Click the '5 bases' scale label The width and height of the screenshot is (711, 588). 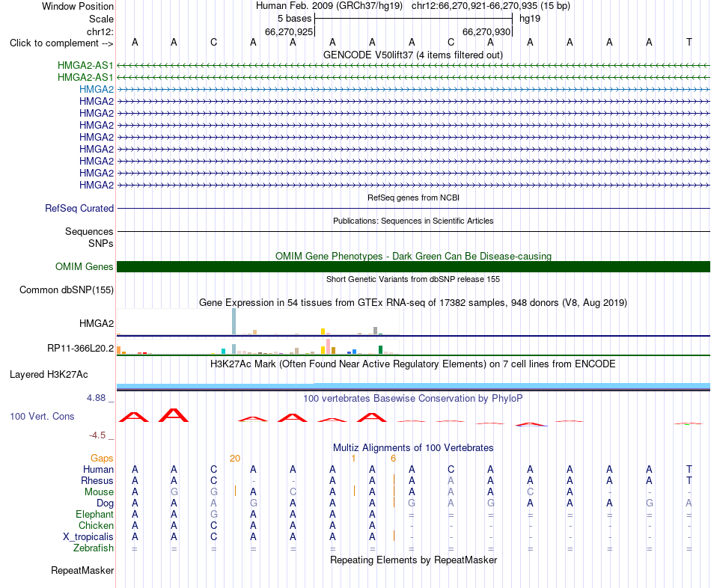tap(295, 19)
